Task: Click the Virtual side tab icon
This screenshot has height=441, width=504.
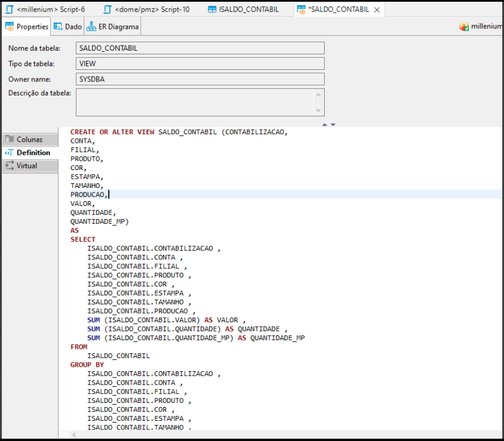Action: [x=9, y=166]
